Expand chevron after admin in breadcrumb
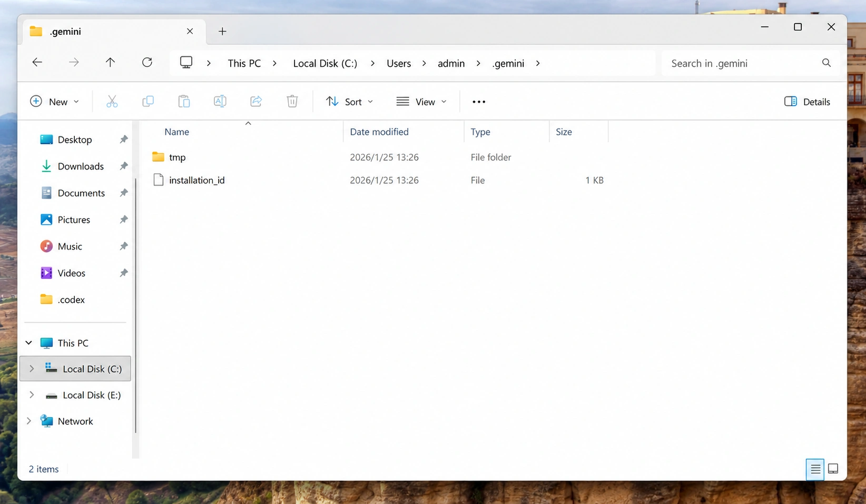Viewport: 866px width, 504px height. point(478,63)
